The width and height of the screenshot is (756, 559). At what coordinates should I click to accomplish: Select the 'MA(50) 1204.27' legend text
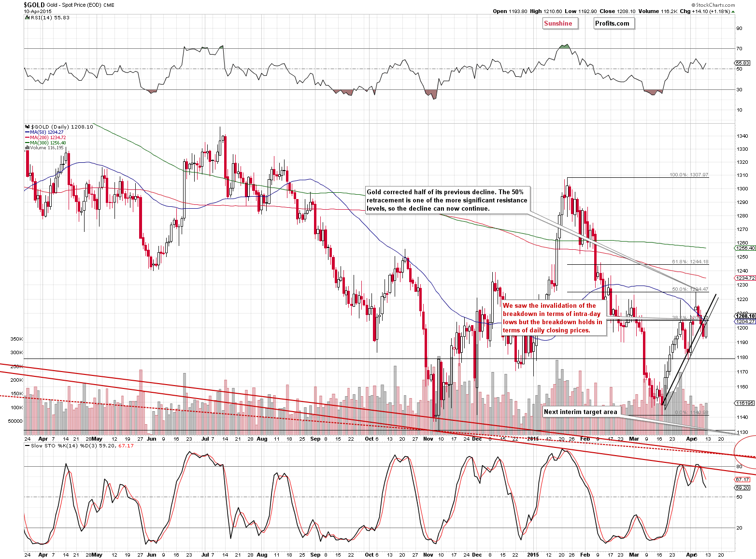[x=47, y=132]
